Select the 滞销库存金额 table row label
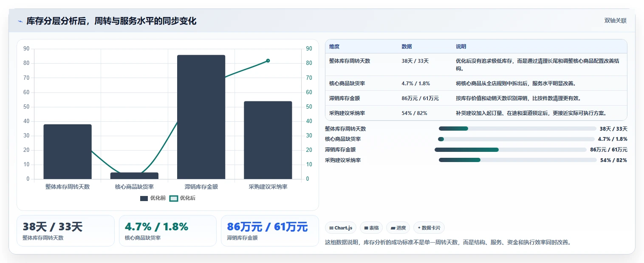This screenshot has height=263, width=644. click(x=345, y=98)
